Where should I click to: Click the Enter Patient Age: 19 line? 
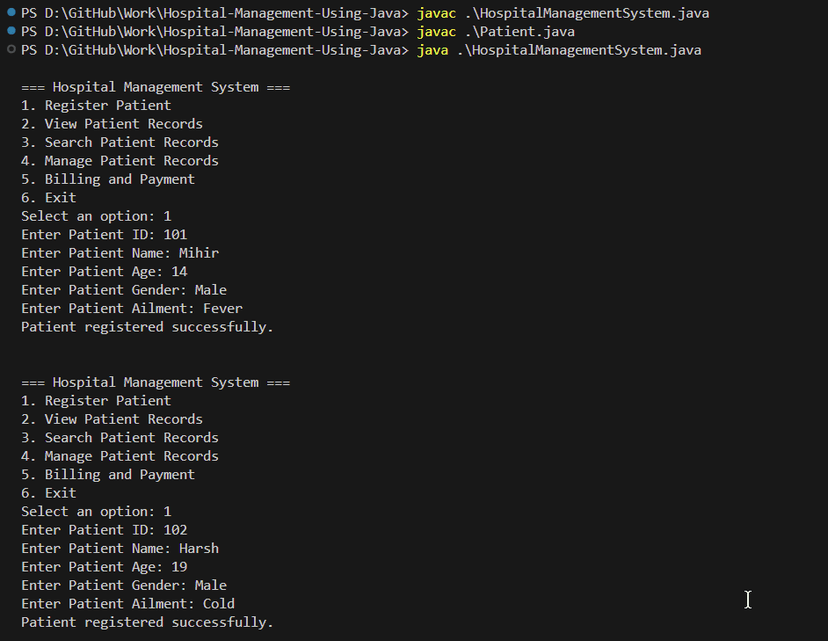104,567
